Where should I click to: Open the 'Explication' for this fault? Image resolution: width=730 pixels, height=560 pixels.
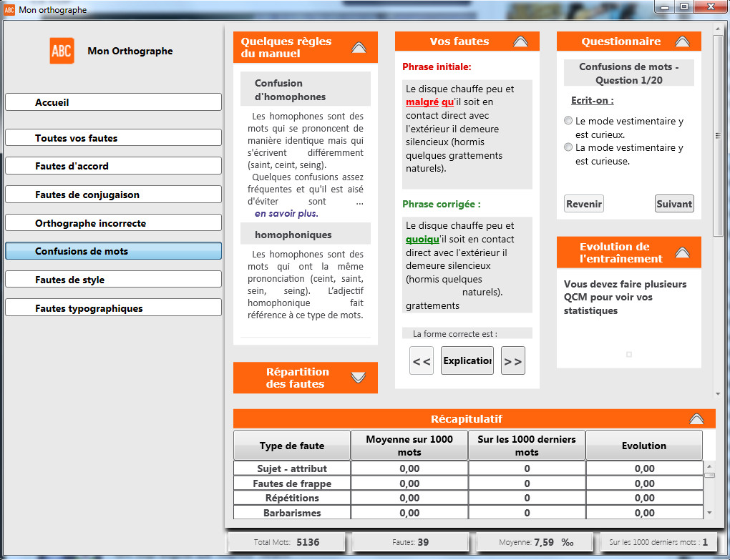(467, 360)
